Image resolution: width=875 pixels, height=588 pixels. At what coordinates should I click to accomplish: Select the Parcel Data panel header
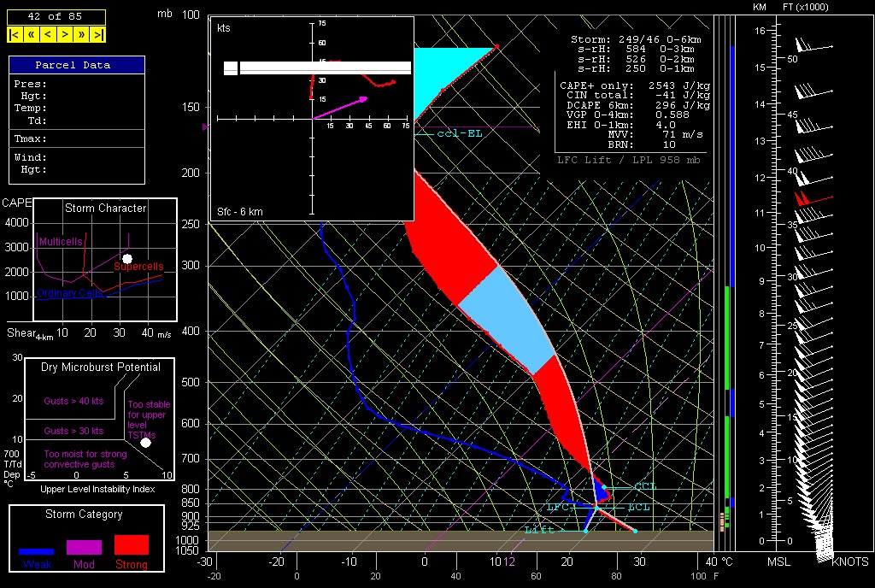77,65
